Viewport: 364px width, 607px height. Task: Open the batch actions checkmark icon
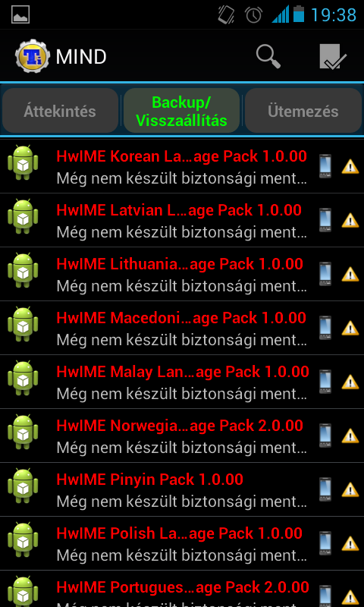(x=333, y=56)
